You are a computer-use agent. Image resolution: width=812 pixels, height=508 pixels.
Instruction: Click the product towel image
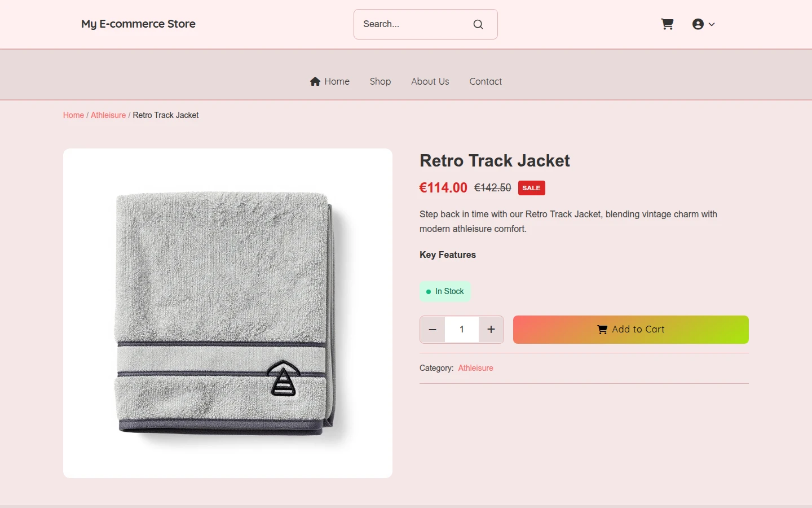[x=228, y=313]
